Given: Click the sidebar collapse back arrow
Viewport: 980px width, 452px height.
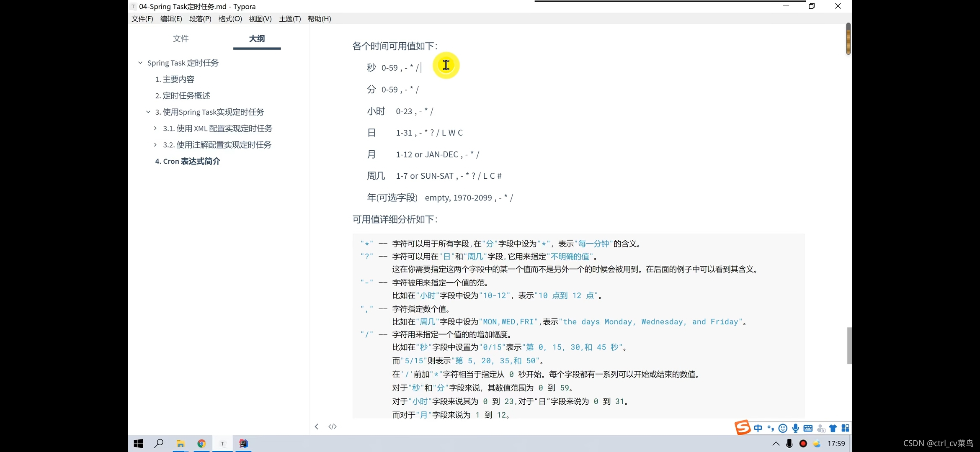Looking at the screenshot, I should 317,426.
